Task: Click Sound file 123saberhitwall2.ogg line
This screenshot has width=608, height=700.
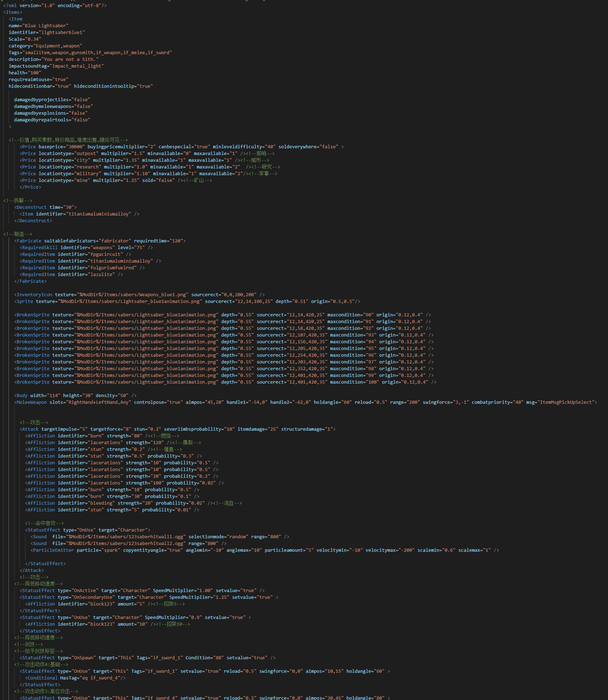Action: point(129,544)
